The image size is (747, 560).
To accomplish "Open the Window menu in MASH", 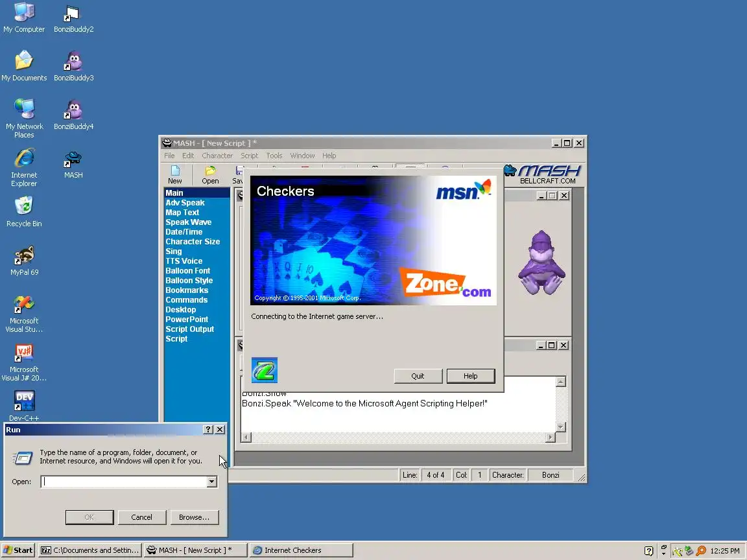I will click(x=303, y=156).
